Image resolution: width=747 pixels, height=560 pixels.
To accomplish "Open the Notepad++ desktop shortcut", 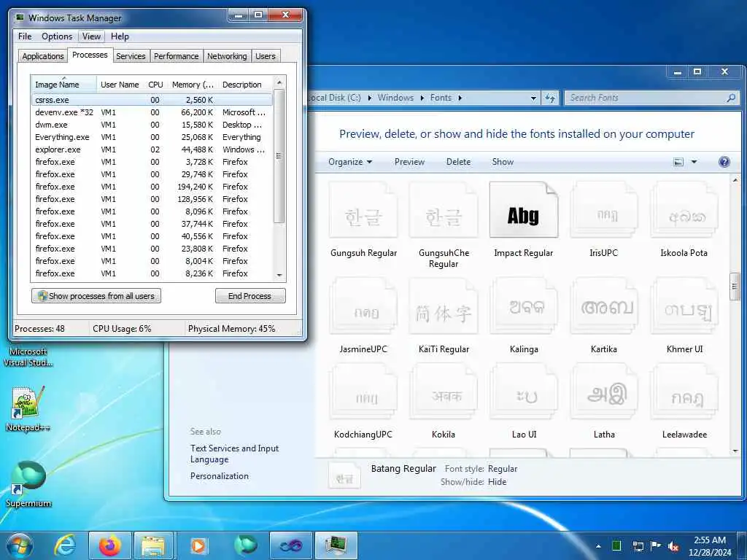I will (28, 408).
